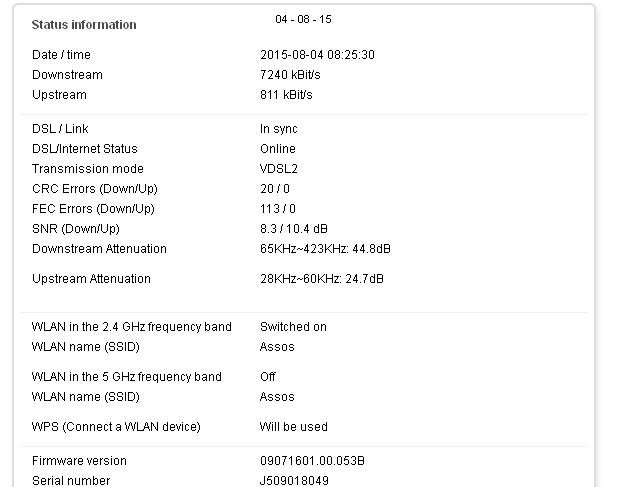The image size is (642, 487).
Task: Click the Upstream speed 811 kBit/s
Action: 286,95
